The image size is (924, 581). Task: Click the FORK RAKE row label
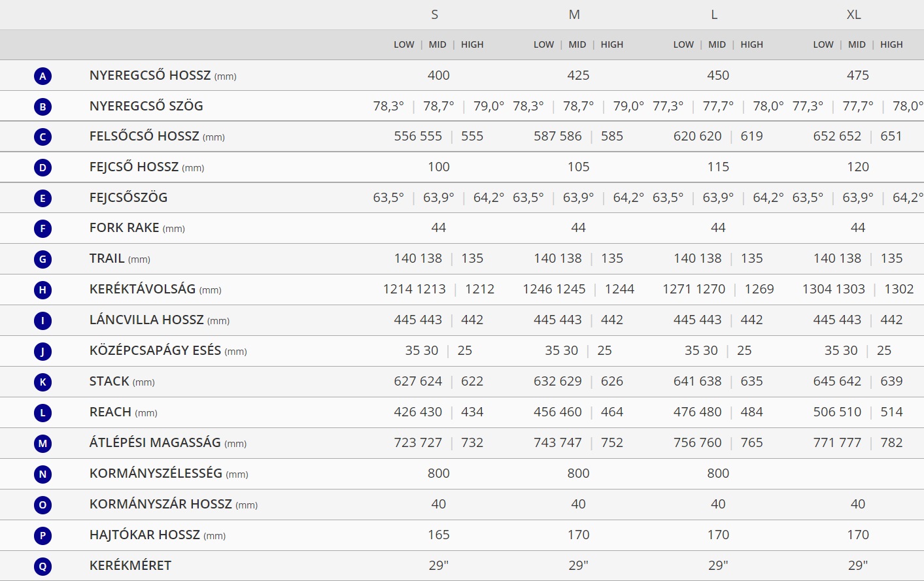click(x=137, y=227)
